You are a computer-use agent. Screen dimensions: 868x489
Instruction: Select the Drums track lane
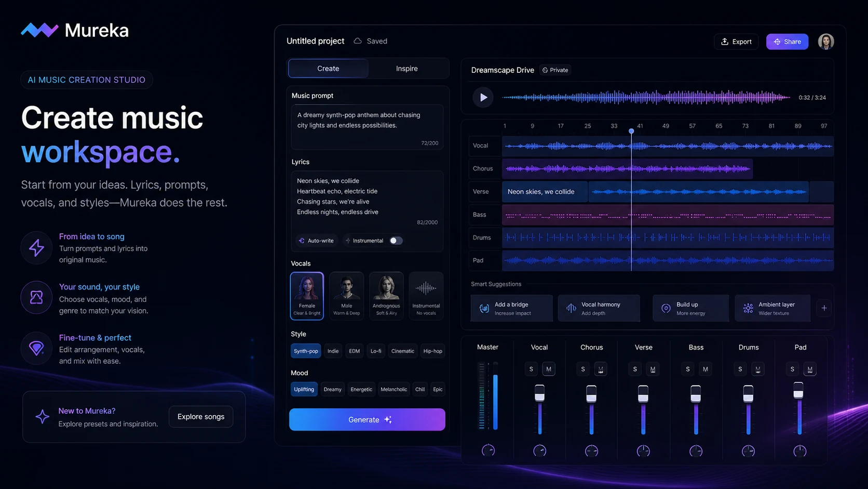(x=668, y=237)
